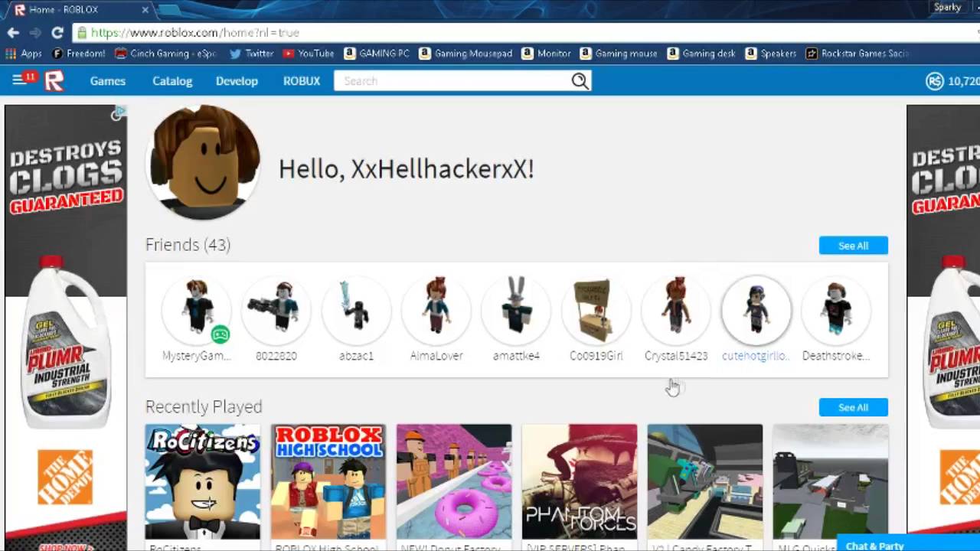
Task: Click the Robux currency icon
Action: pyautogui.click(x=934, y=81)
